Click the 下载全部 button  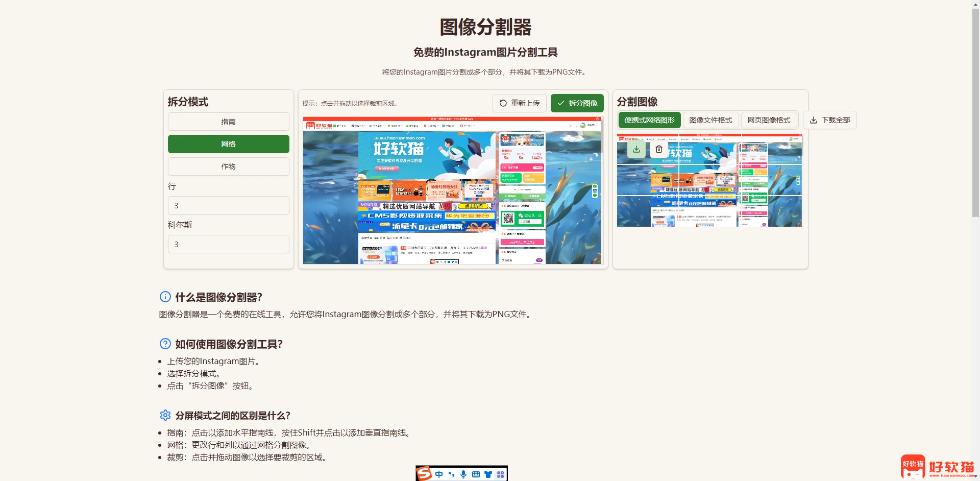830,120
